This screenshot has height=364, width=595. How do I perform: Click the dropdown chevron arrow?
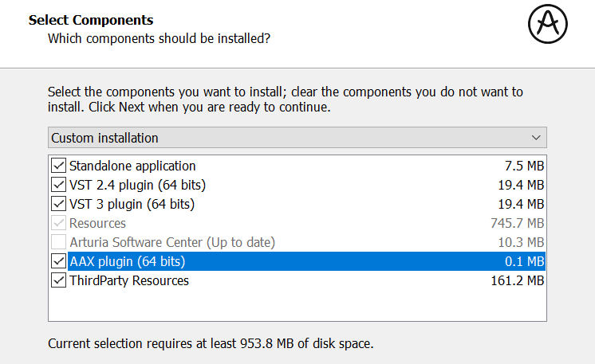coord(536,138)
